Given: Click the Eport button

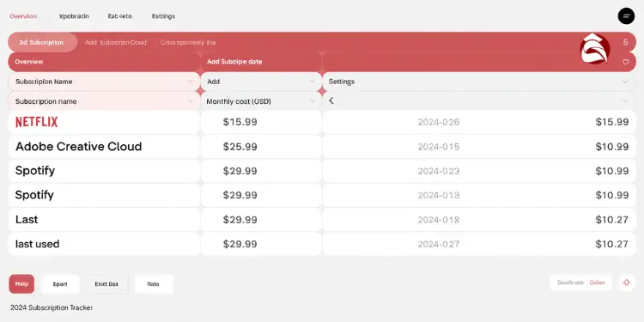Looking at the screenshot, I should coord(60,284).
